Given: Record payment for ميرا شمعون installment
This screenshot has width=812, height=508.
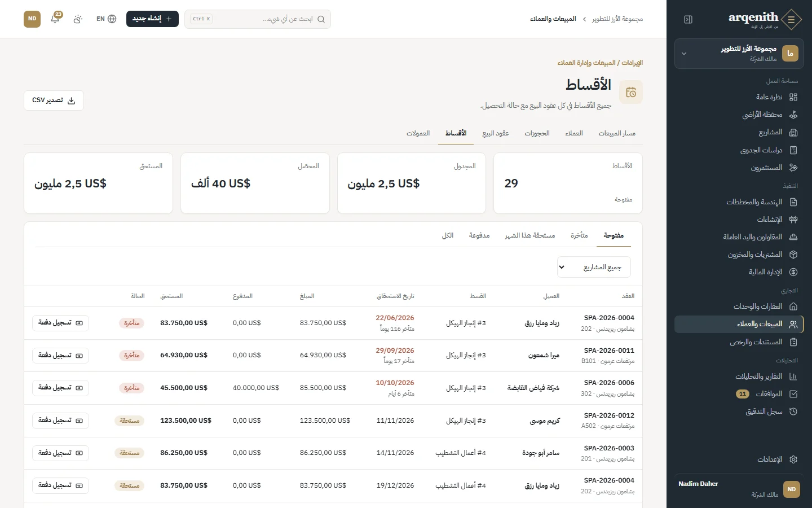Looking at the screenshot, I should tap(60, 356).
